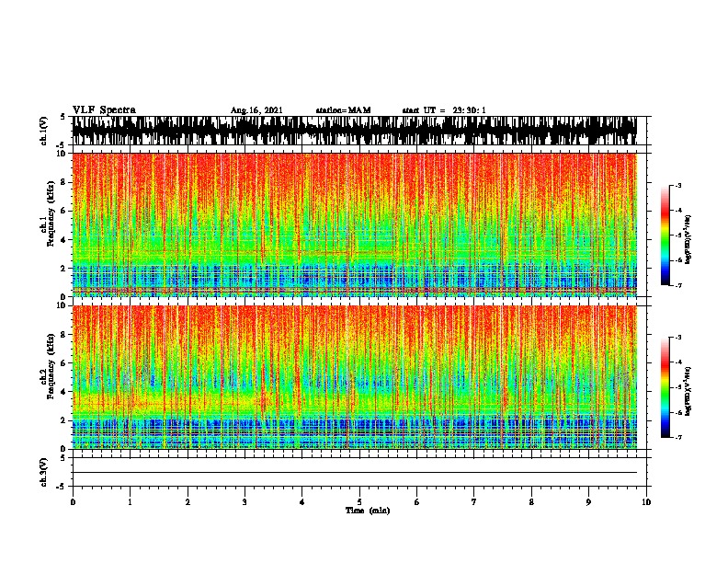Click the flat ch.3 voltage trace line
The image size is (728, 563).
[355, 473]
